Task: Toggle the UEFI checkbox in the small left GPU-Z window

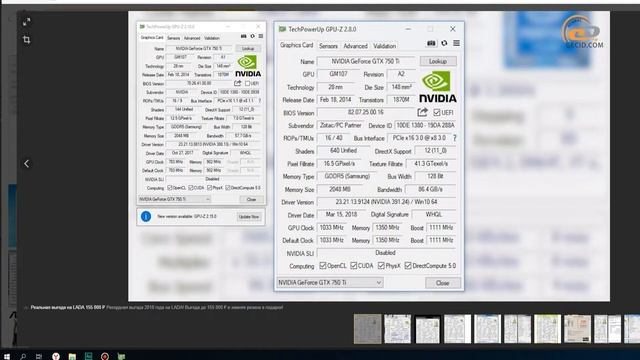Action: [x=247, y=83]
